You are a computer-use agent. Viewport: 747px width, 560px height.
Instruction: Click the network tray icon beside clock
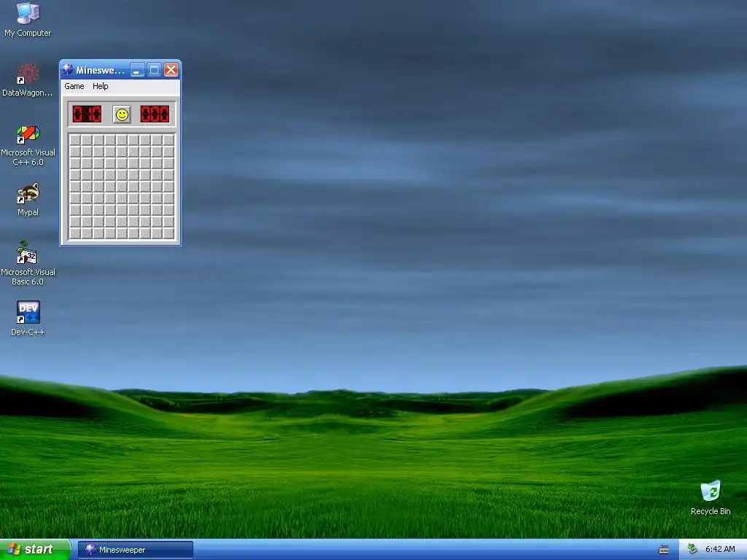click(692, 549)
